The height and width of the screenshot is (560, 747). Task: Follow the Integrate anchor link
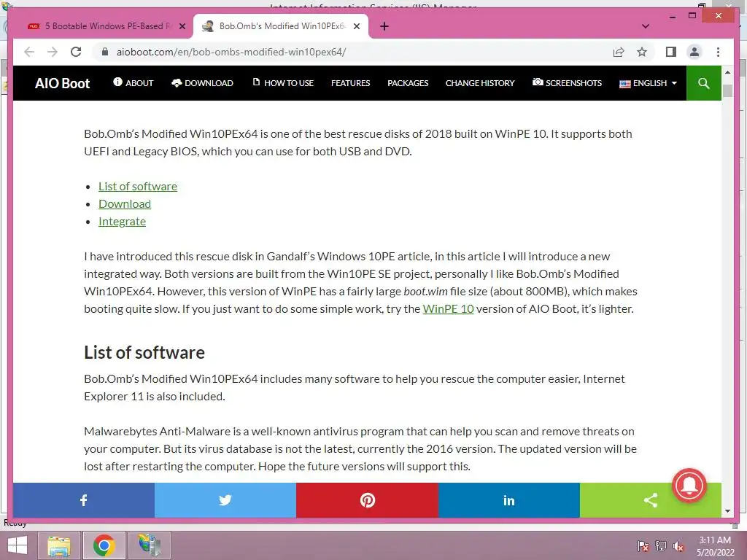click(x=122, y=222)
